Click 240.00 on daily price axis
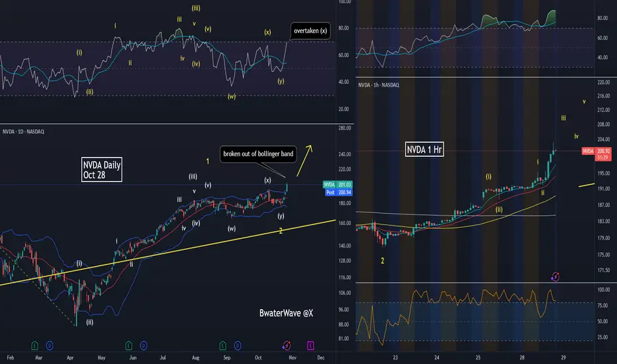Viewport: 617px width, 364px height. pyautogui.click(x=345, y=154)
